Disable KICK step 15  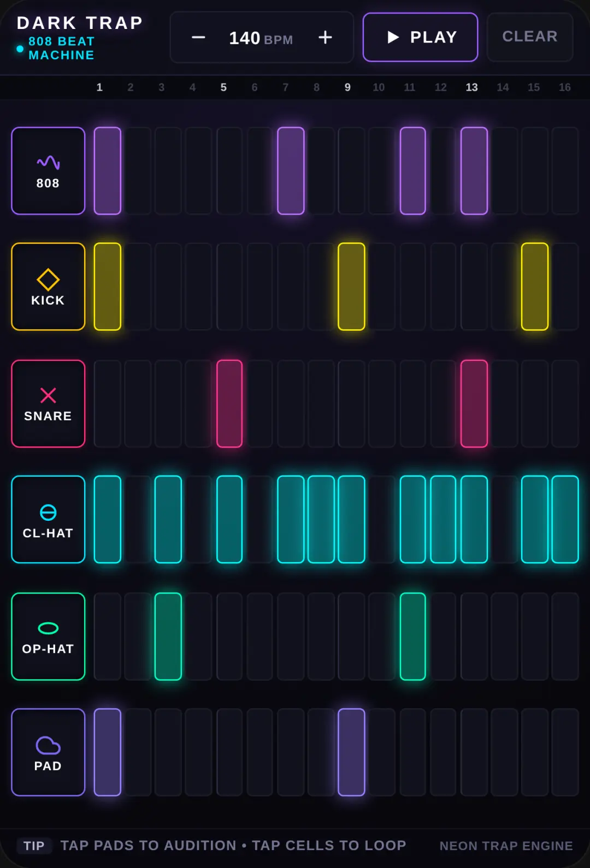point(535,287)
